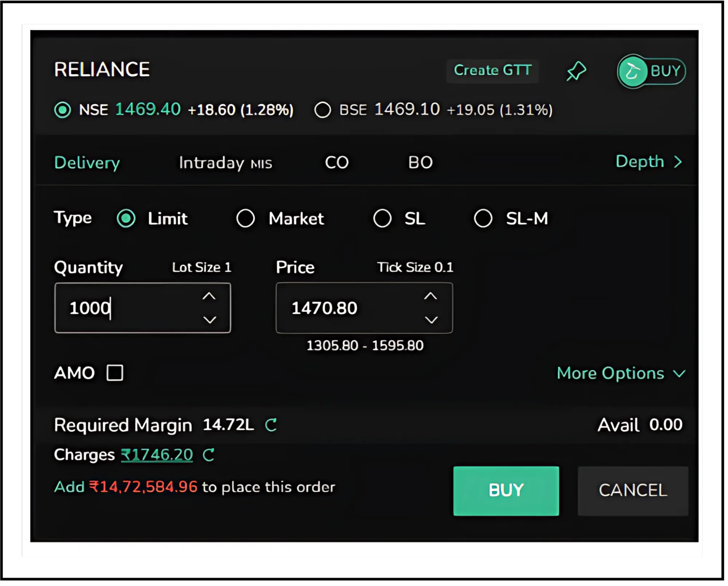This screenshot has width=728, height=586.
Task: Click the BSE change +19.05 (1.31%)
Action: [x=500, y=110]
